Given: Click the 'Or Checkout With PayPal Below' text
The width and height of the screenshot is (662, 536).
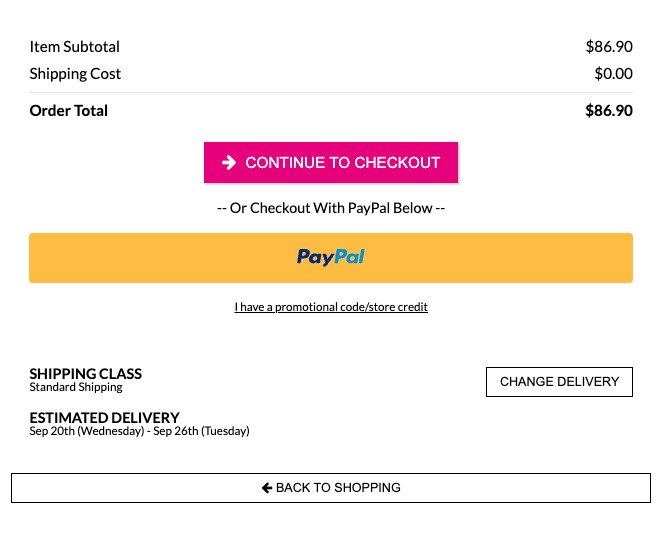Looking at the screenshot, I should pyautogui.click(x=331, y=208).
